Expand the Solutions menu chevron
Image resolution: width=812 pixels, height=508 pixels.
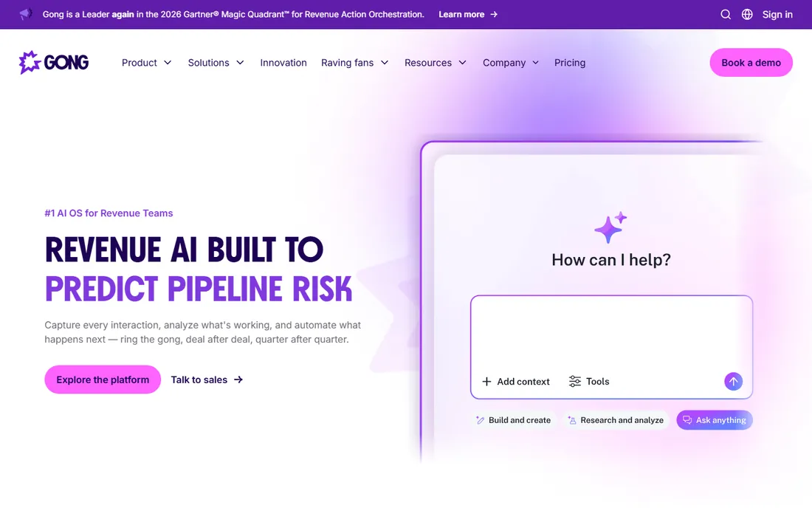pos(241,63)
